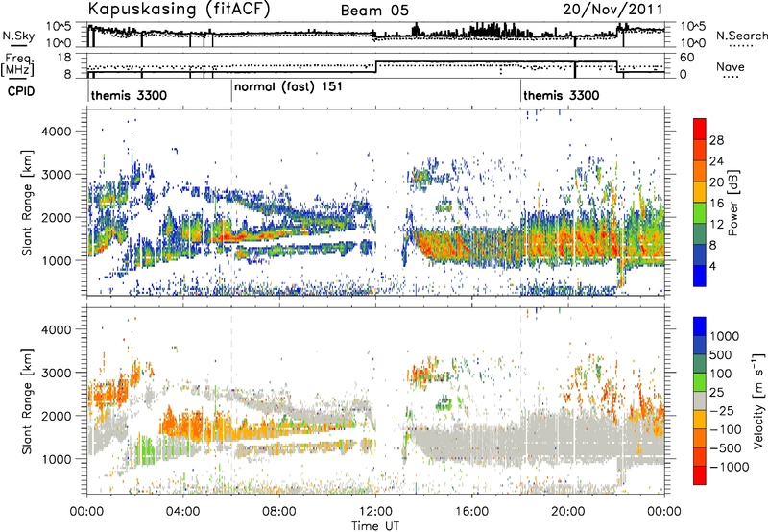This screenshot has height=532, width=768.
Task: Select the red top segment of power colorbar
Action: click(x=700, y=130)
